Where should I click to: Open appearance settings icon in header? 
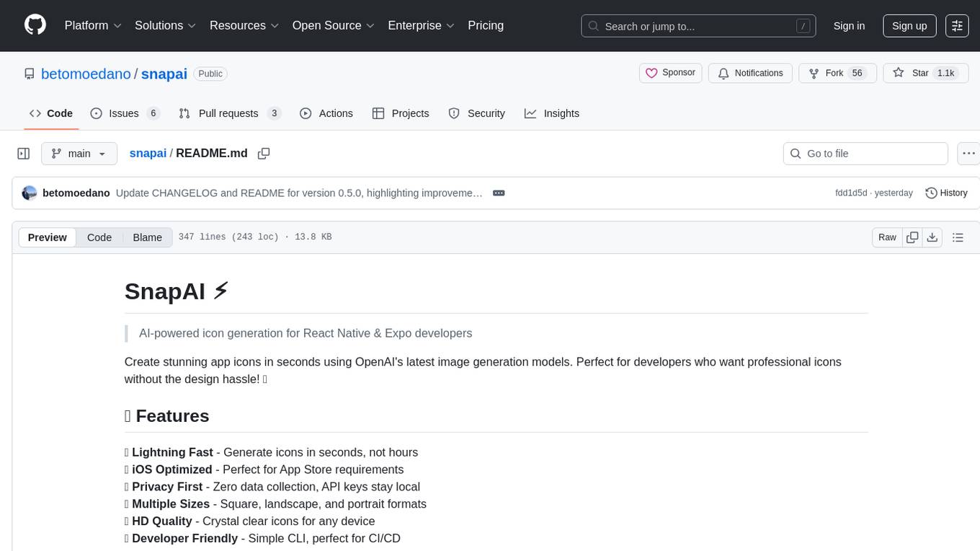(x=957, y=26)
